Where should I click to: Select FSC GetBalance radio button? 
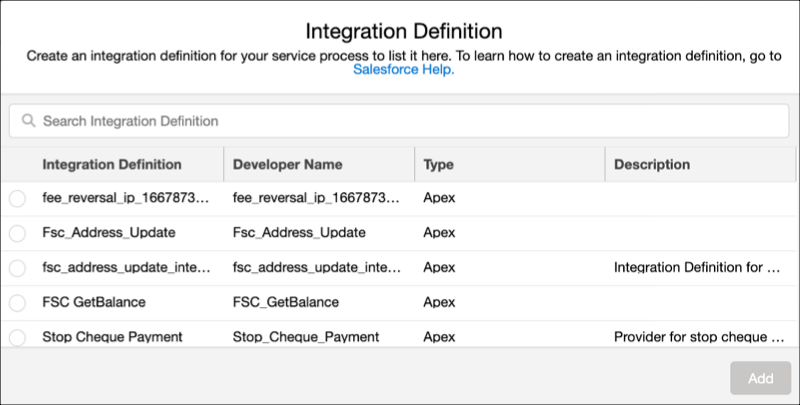[x=17, y=302]
